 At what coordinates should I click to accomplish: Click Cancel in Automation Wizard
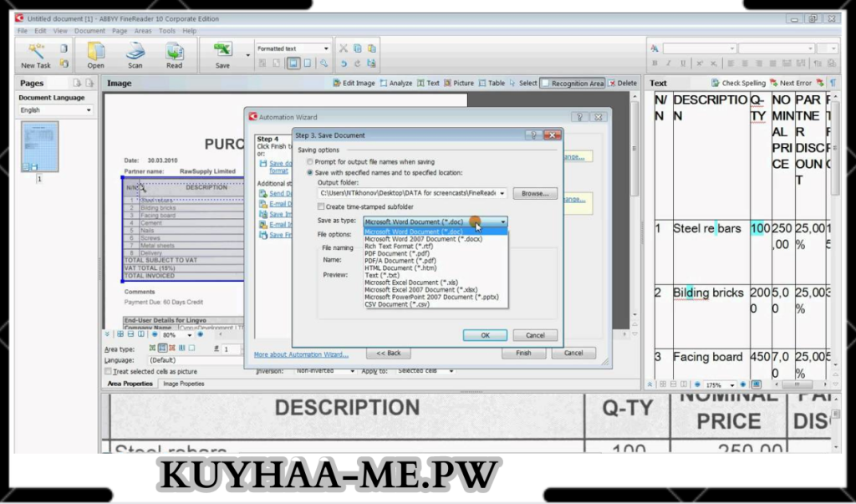tap(573, 354)
